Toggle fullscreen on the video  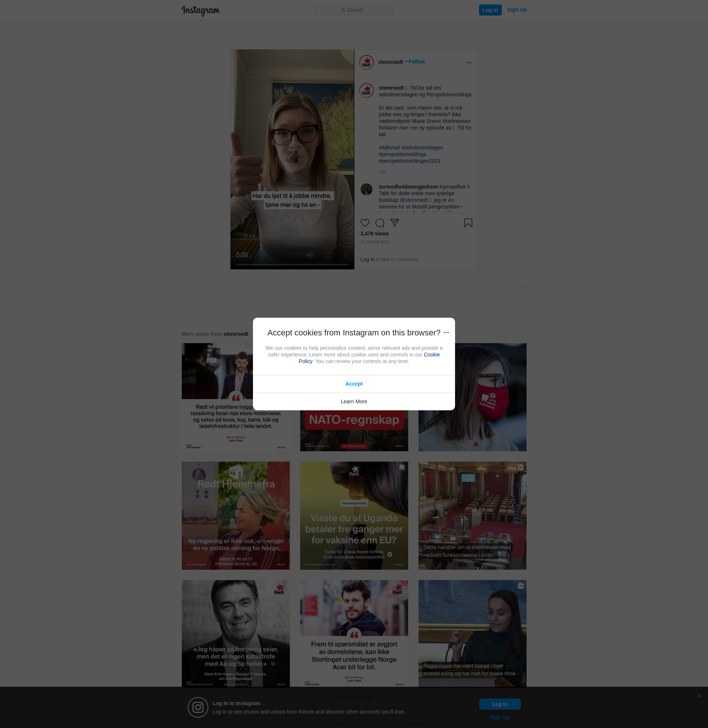click(327, 255)
